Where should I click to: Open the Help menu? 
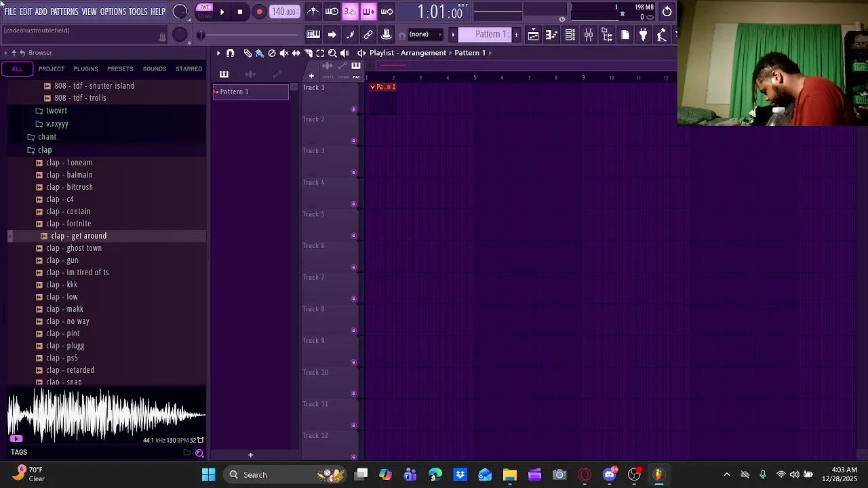158,12
